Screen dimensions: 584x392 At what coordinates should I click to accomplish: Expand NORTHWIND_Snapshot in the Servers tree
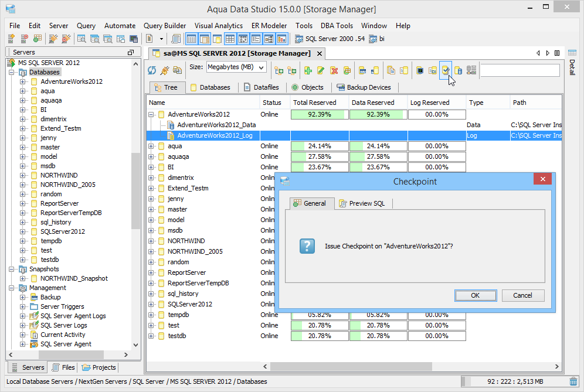click(23, 278)
